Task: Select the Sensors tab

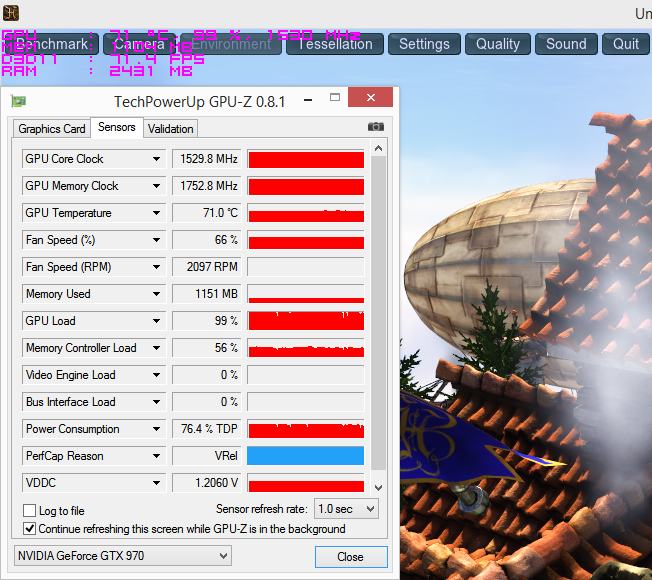Action: [117, 127]
